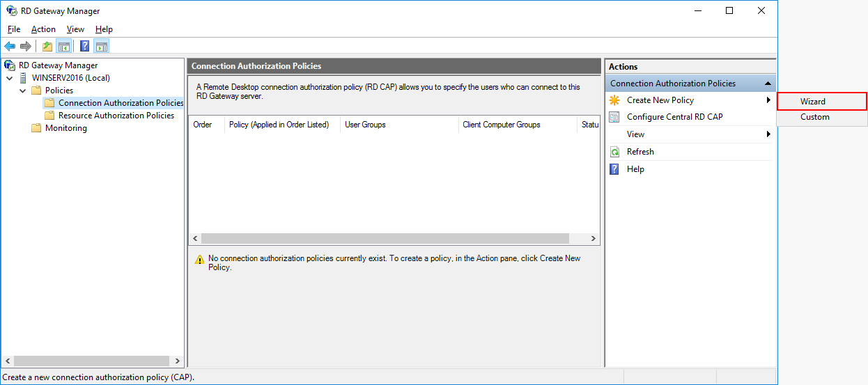
Task: Collapse the Connection Authorization Policies actions section
Action: pyautogui.click(x=768, y=84)
